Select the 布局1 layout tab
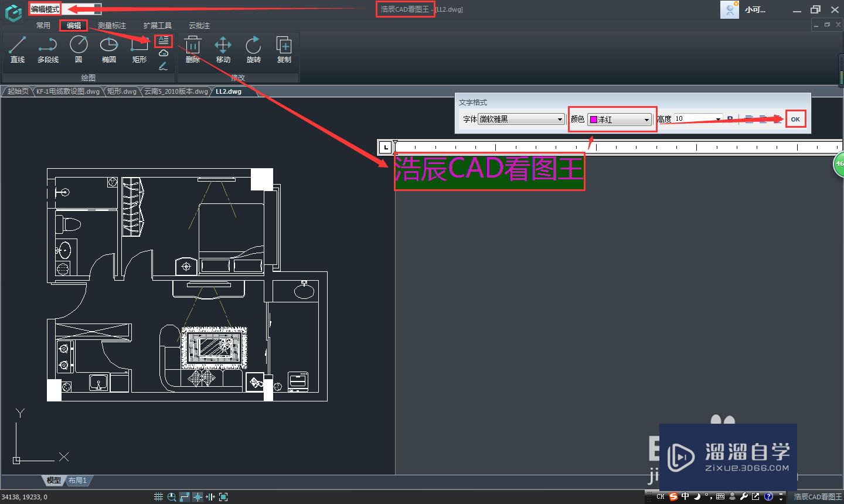This screenshot has height=504, width=844. [77, 480]
